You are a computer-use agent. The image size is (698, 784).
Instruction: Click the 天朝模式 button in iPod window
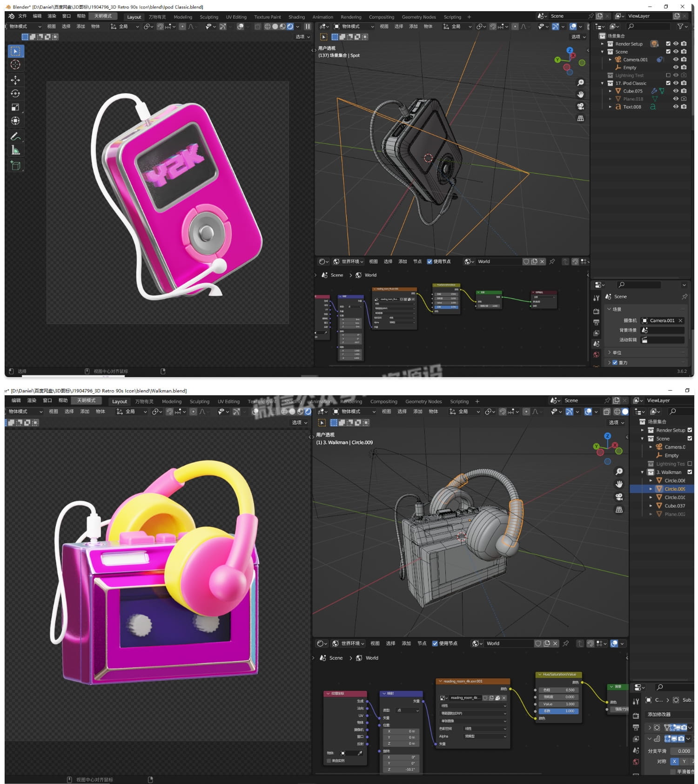click(103, 16)
